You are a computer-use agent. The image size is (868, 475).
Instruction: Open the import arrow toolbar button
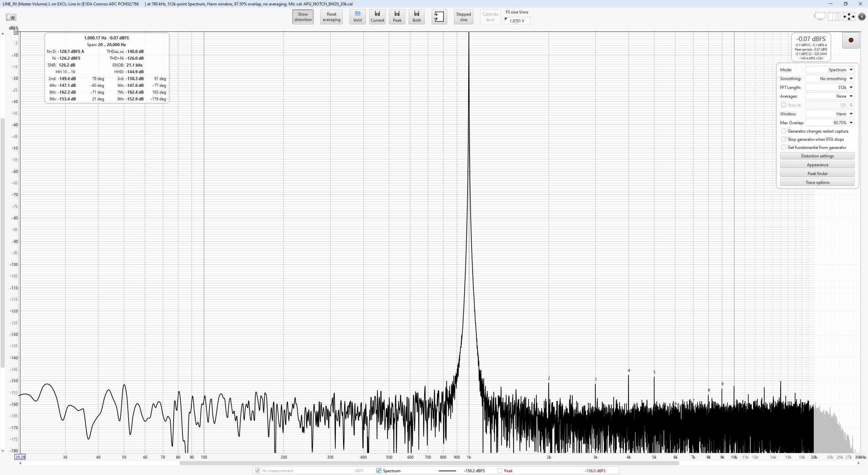[439, 17]
